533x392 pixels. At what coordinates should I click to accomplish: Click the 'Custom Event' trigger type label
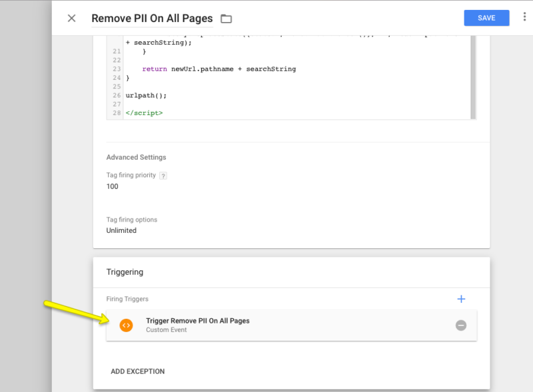(166, 330)
